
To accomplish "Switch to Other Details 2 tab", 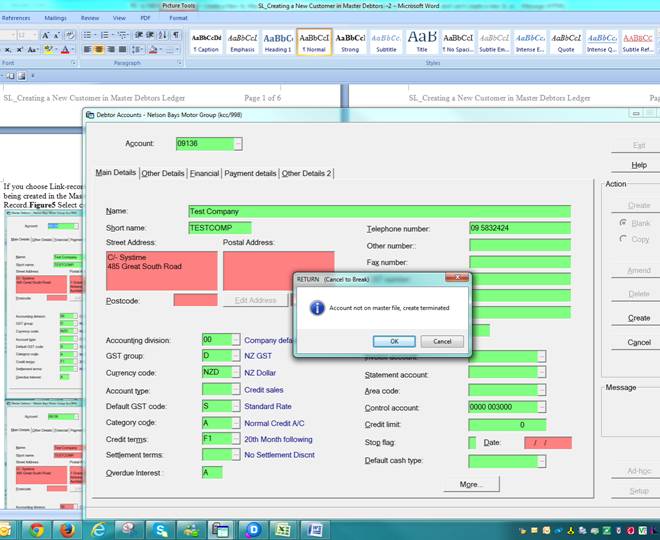I will point(306,173).
